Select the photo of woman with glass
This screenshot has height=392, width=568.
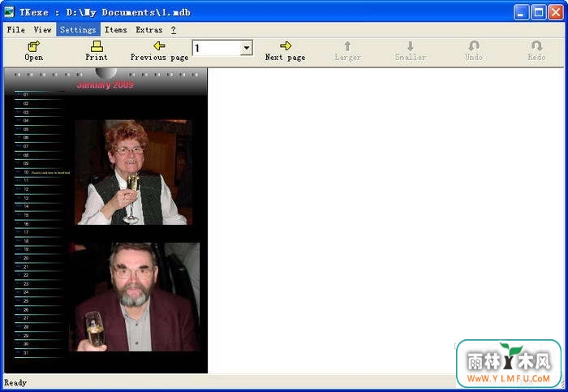(133, 172)
